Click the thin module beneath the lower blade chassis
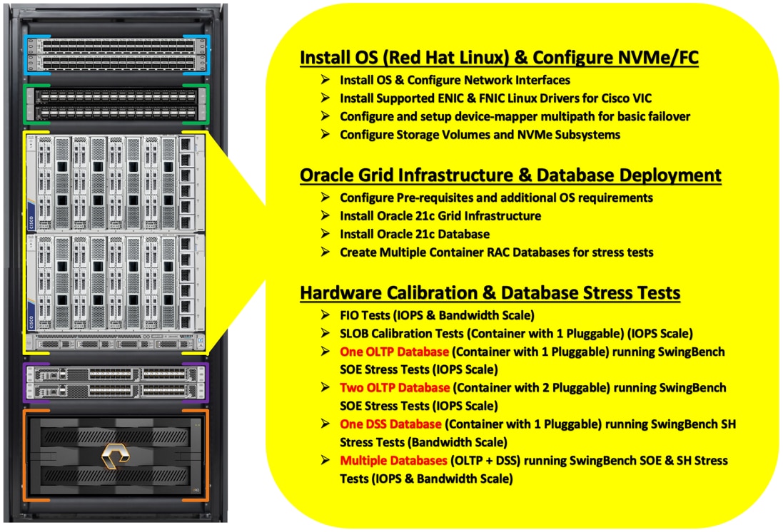This screenshot has width=783, height=532. [116, 342]
